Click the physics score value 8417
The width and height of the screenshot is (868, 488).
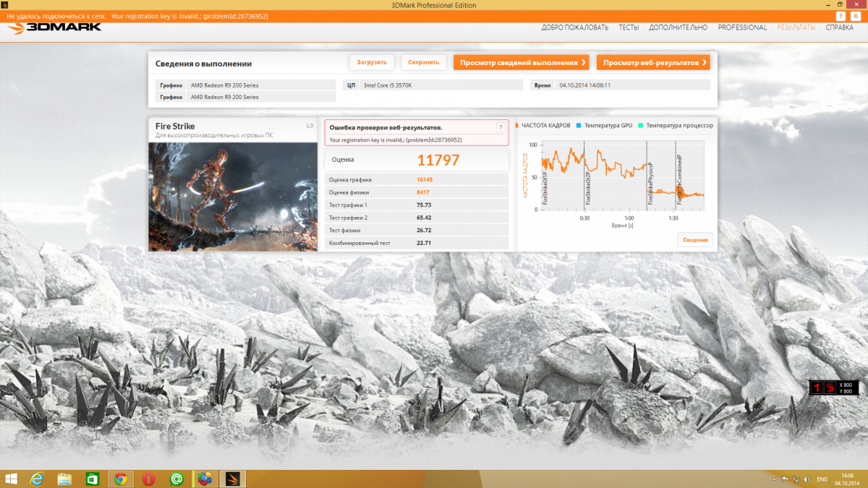tap(423, 192)
